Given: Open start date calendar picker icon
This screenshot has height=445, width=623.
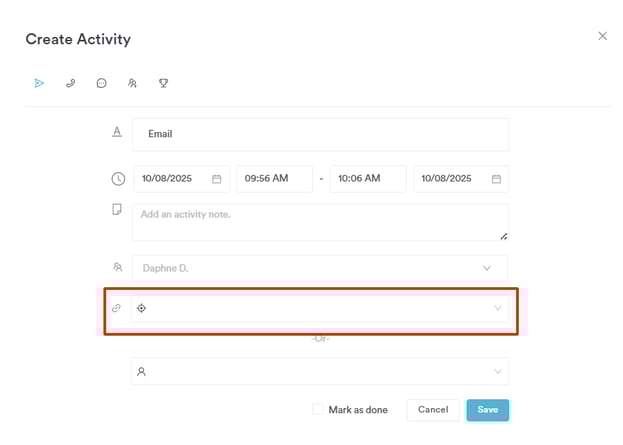Looking at the screenshot, I should pyautogui.click(x=216, y=179).
